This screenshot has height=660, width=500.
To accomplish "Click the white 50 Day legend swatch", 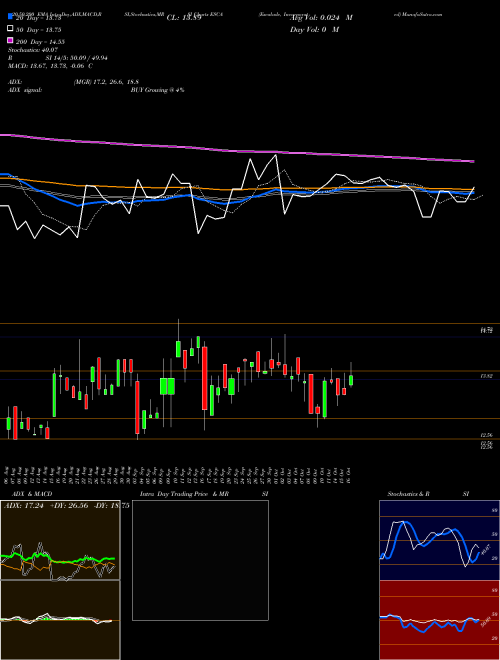I will (10, 29).
